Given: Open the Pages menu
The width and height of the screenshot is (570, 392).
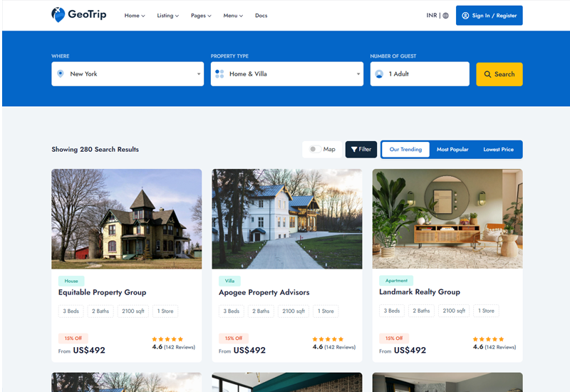Looking at the screenshot, I should click(201, 16).
